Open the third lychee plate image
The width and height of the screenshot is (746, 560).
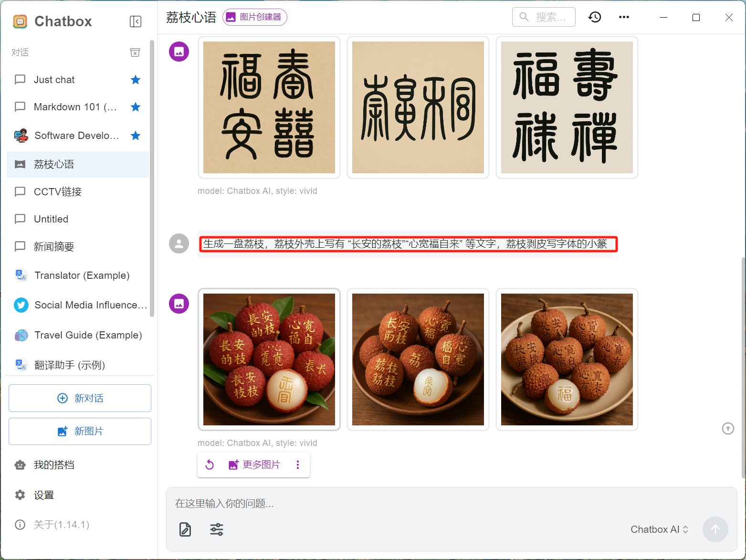[x=567, y=359]
